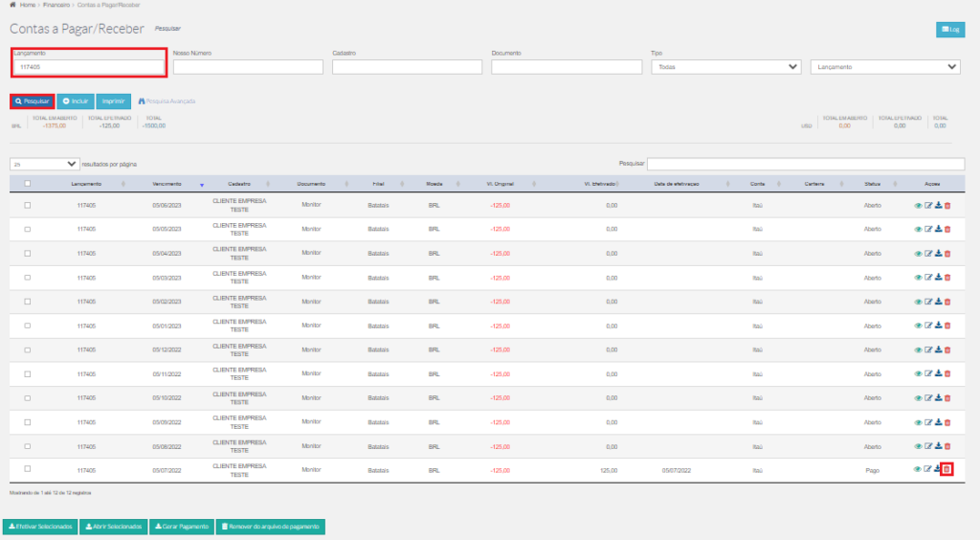View details of the 05/09/2022 entry

click(918, 422)
